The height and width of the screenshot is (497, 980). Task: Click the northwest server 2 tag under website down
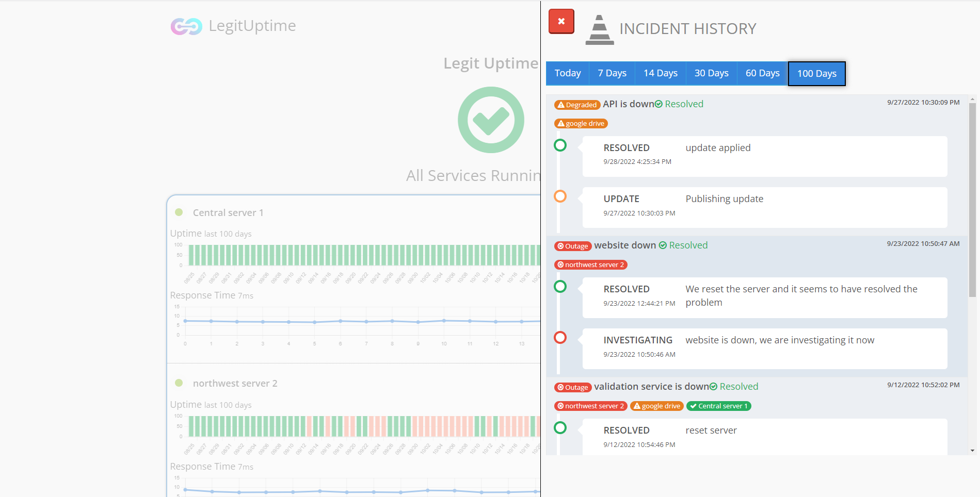591,264
